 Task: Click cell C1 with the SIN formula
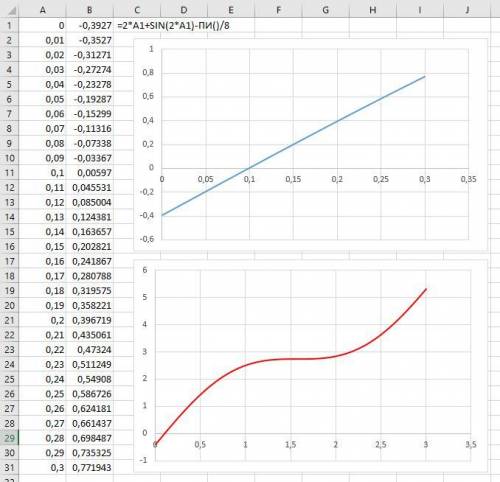[x=173, y=25]
